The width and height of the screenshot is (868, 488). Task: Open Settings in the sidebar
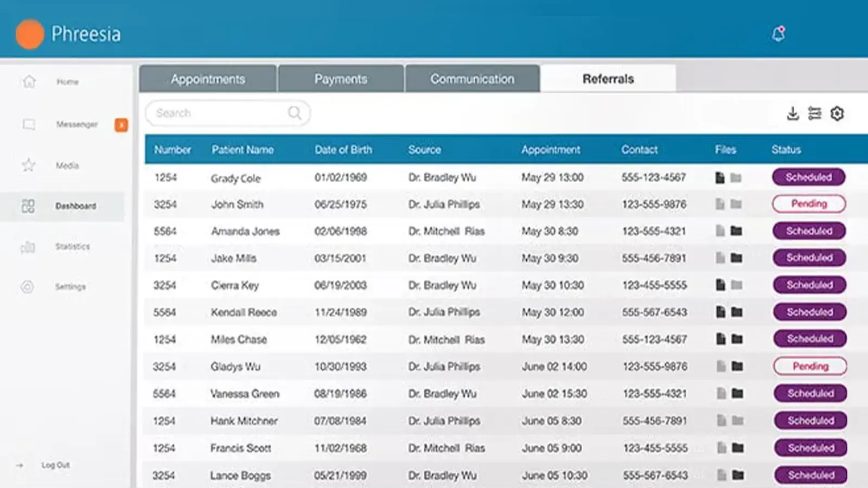click(71, 286)
